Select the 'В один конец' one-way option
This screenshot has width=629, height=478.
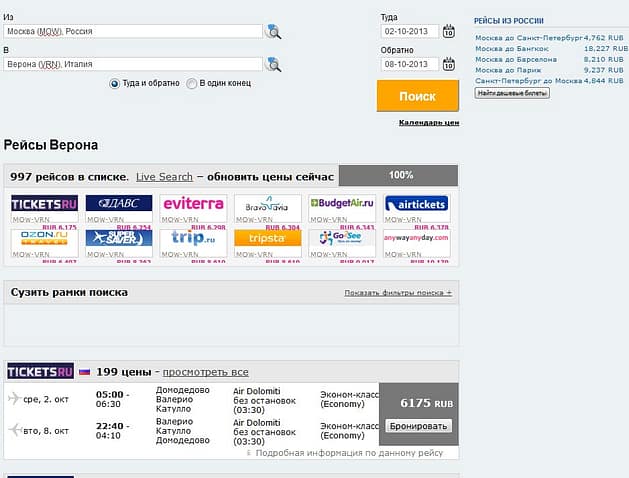(192, 84)
